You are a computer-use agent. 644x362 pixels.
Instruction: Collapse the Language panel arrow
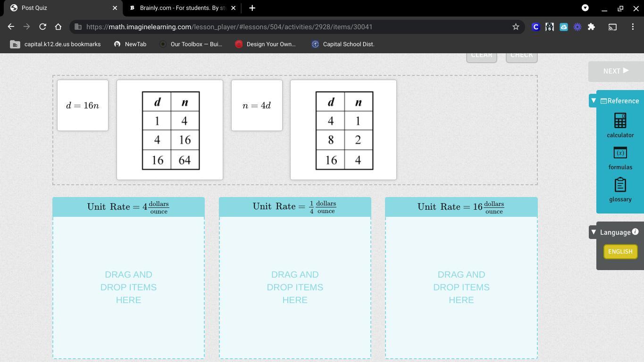coord(594,232)
